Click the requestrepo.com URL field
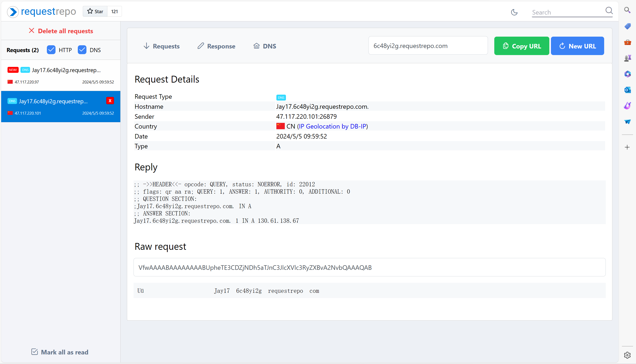Screen dimensions: 636x364 click(428, 46)
